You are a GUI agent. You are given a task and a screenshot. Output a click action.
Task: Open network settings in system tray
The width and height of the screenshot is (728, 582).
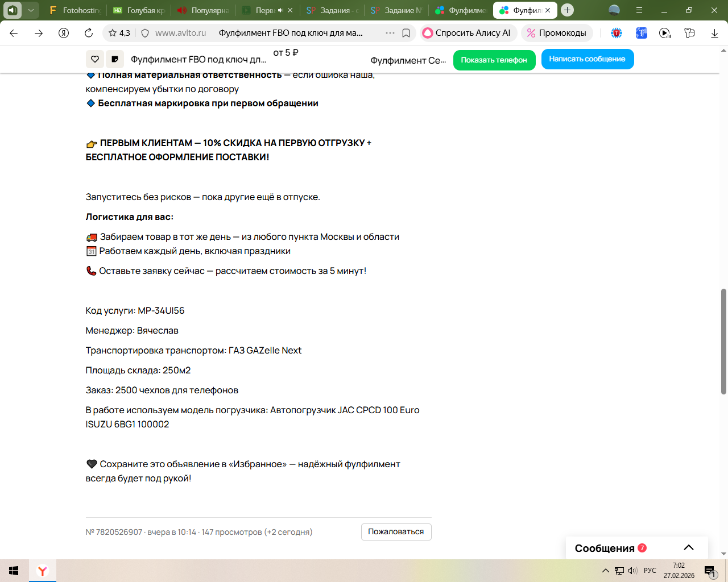pyautogui.click(x=619, y=571)
